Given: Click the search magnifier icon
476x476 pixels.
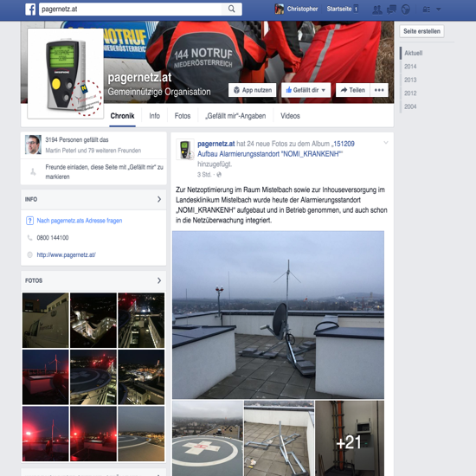Looking at the screenshot, I should (x=231, y=10).
